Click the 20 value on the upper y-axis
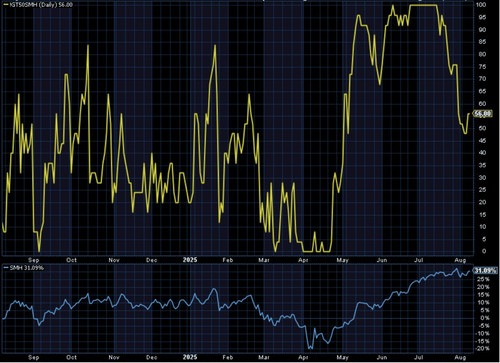 pyautogui.click(x=482, y=202)
